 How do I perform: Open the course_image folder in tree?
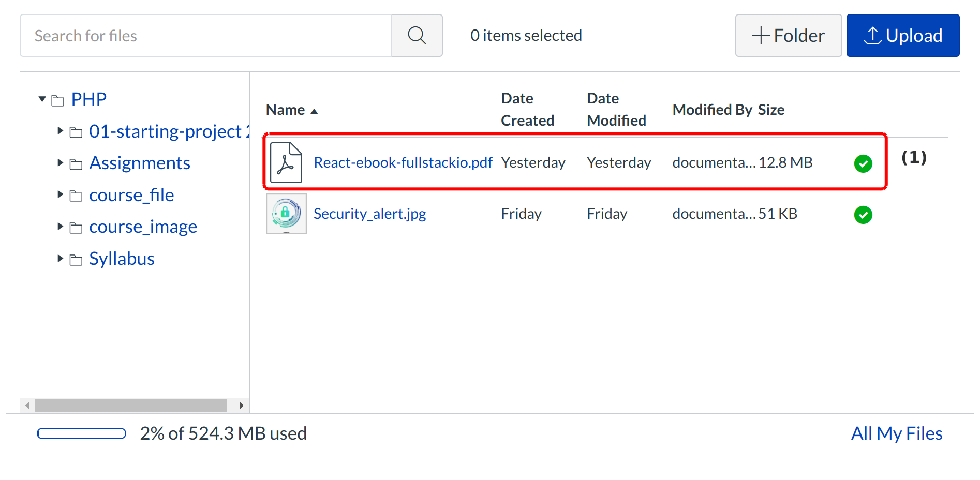143,227
